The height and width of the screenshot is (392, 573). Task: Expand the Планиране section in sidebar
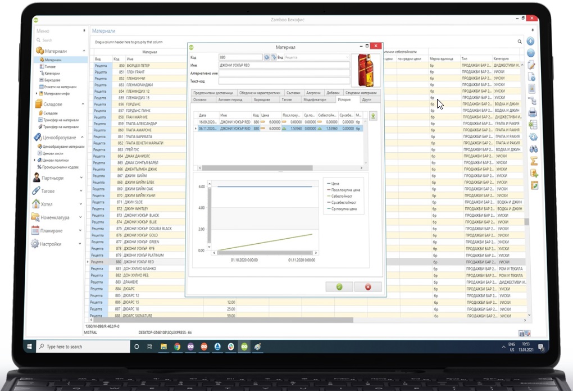click(x=80, y=230)
